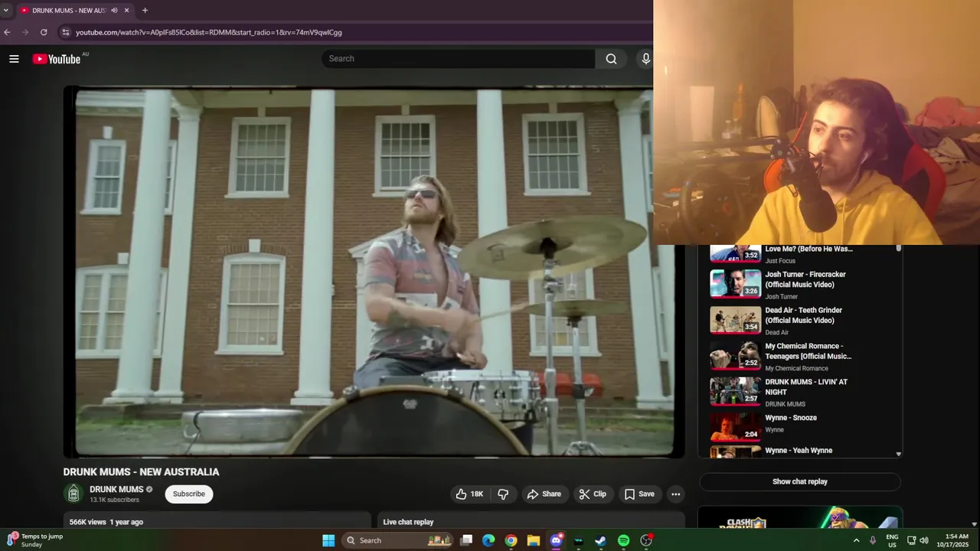Go forward in browser history
This screenshot has width=980, height=551.
25,32
